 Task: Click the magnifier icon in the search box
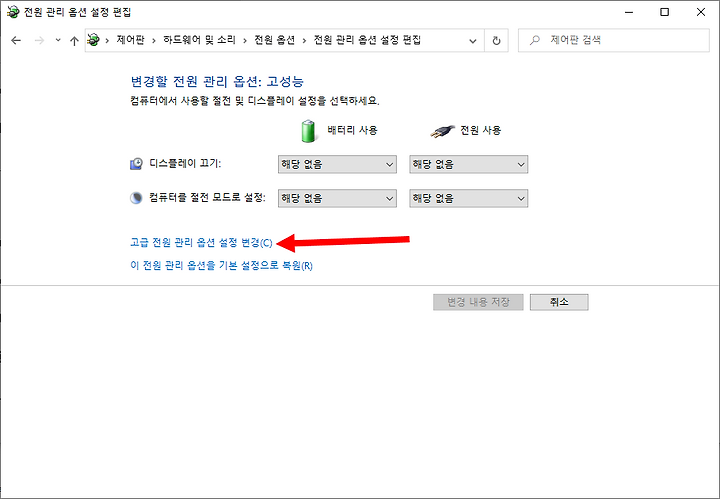534,40
